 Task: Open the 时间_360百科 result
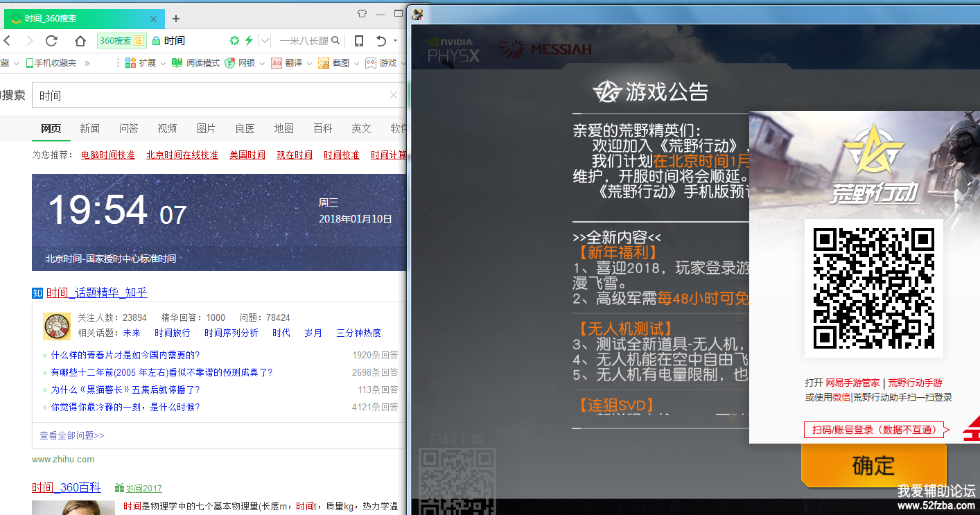[x=66, y=488]
